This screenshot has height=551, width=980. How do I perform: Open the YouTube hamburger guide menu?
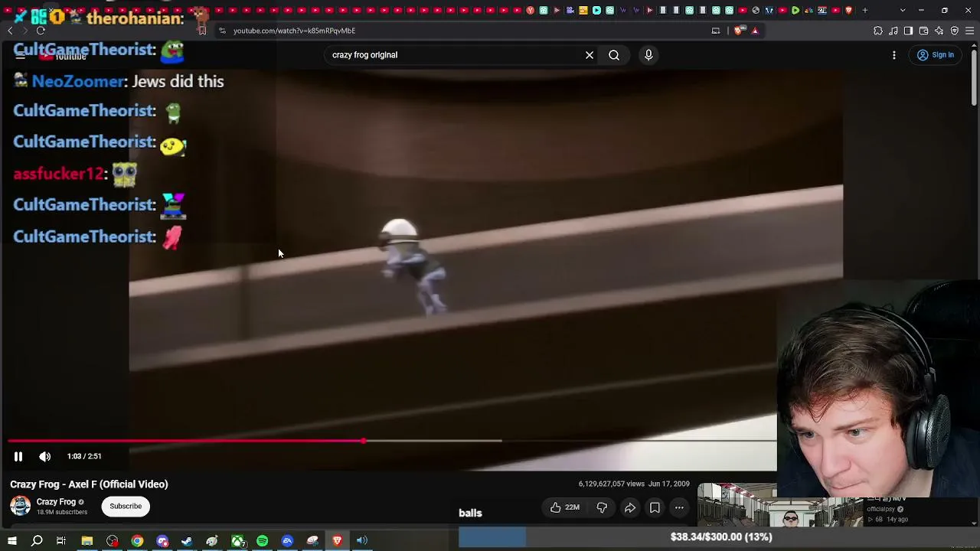(x=21, y=55)
